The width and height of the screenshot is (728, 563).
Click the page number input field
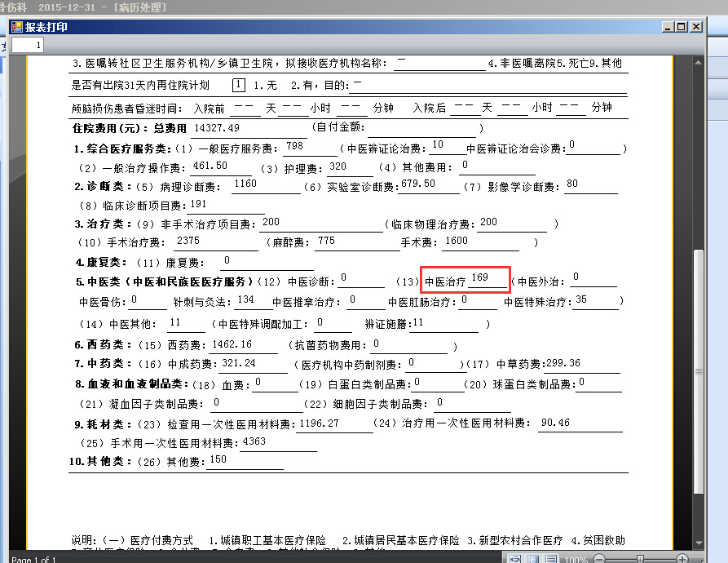(x=28, y=45)
